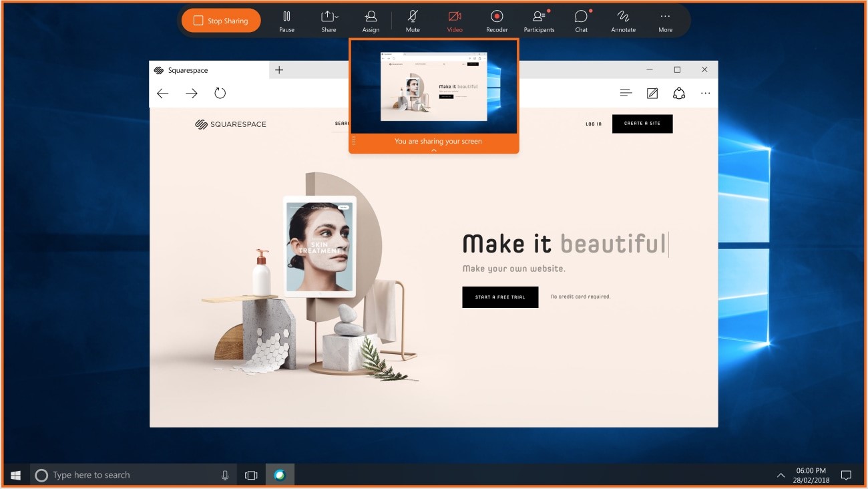Image resolution: width=868 pixels, height=489 pixels.
Task: Open the Assign control icon
Action: click(x=371, y=21)
